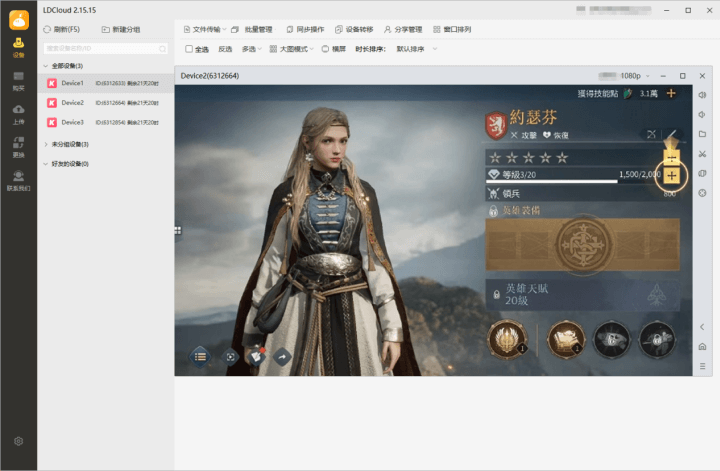Screen dimensions: 720x471
Task: Open 批量管理 batch management
Action: point(252,29)
